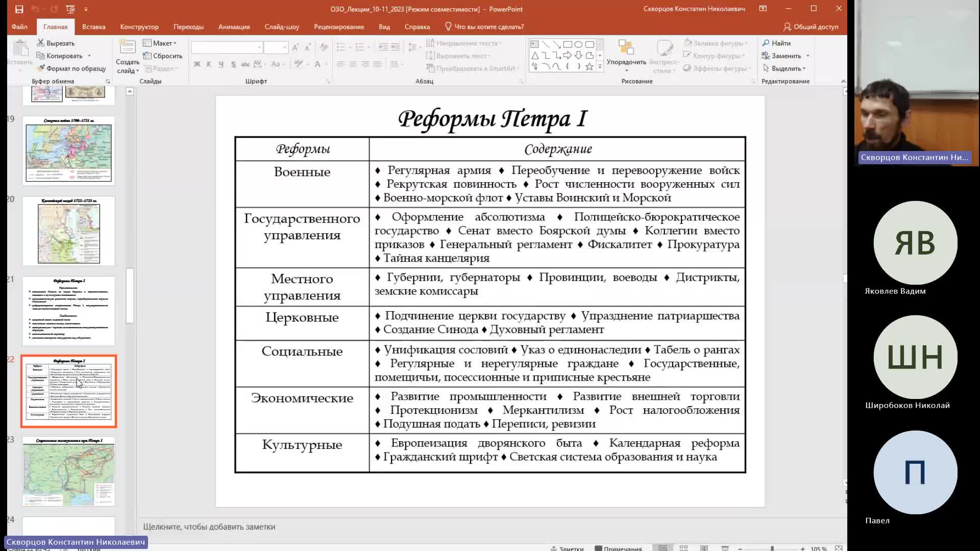The height and width of the screenshot is (551, 980).
Task: Click the slide title 'Реформы Петра I'
Action: pyautogui.click(x=493, y=119)
